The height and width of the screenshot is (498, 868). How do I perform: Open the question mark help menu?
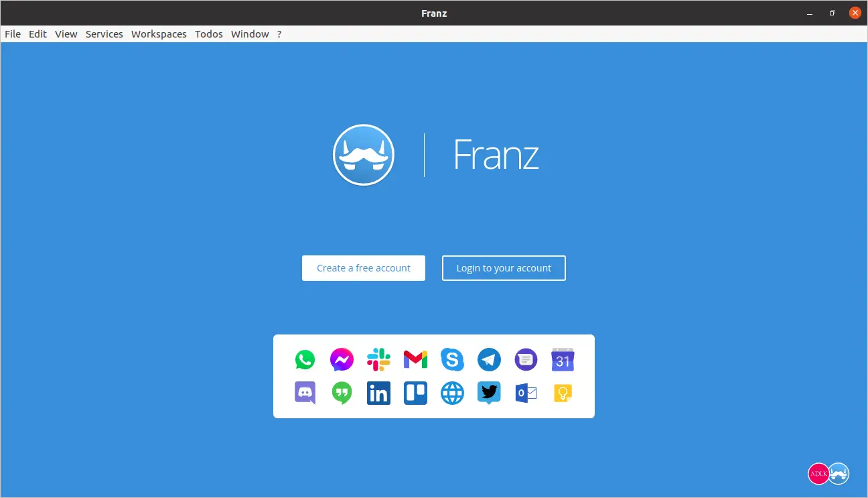[x=279, y=34]
